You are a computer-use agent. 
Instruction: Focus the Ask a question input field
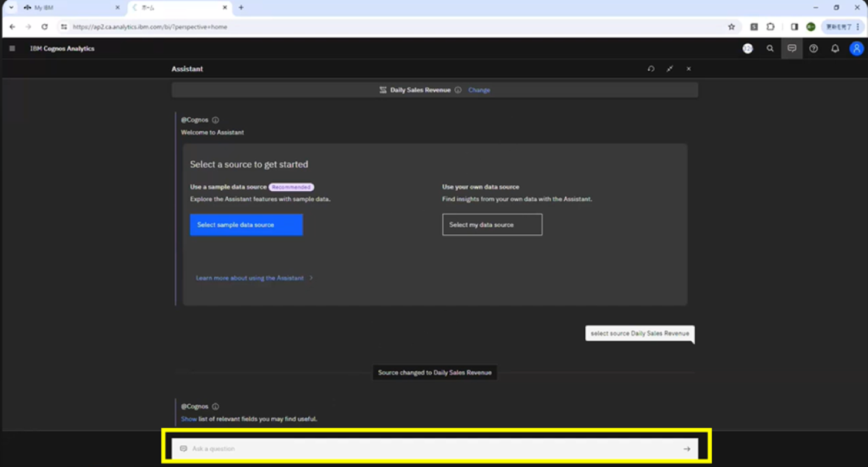pyautogui.click(x=435, y=449)
